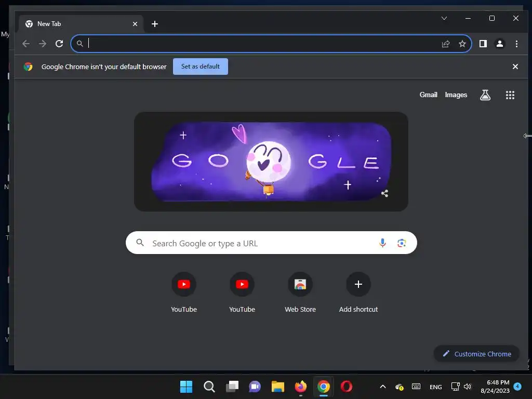The image size is (532, 399).
Task: Click the OneDrive cloud tray icon
Action: tap(400, 387)
